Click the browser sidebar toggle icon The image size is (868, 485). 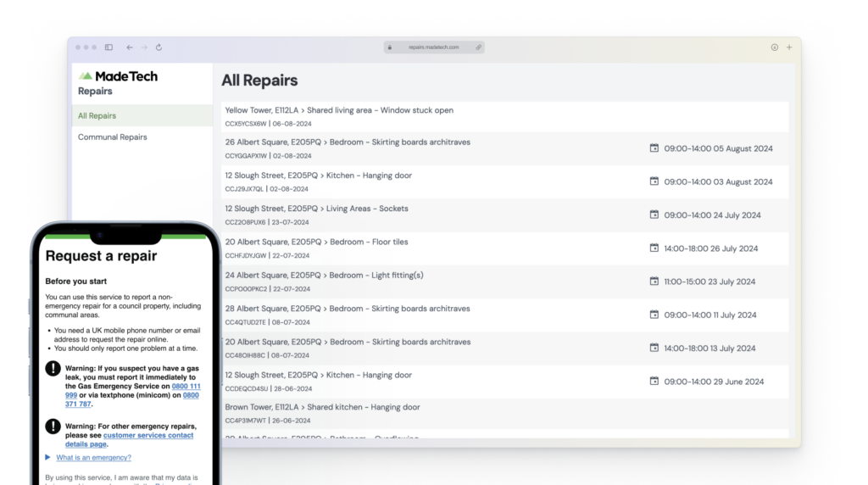109,47
